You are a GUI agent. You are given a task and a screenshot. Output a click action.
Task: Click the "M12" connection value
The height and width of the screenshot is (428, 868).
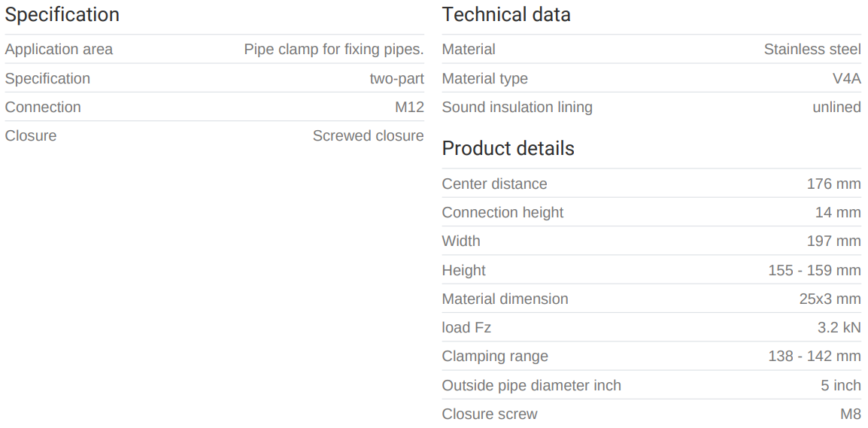pos(409,107)
